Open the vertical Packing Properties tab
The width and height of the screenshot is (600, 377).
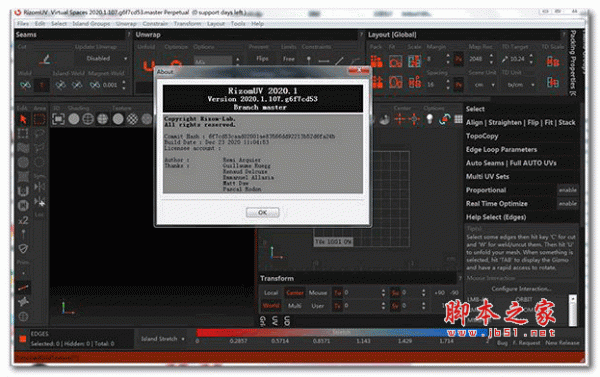[x=573, y=63]
